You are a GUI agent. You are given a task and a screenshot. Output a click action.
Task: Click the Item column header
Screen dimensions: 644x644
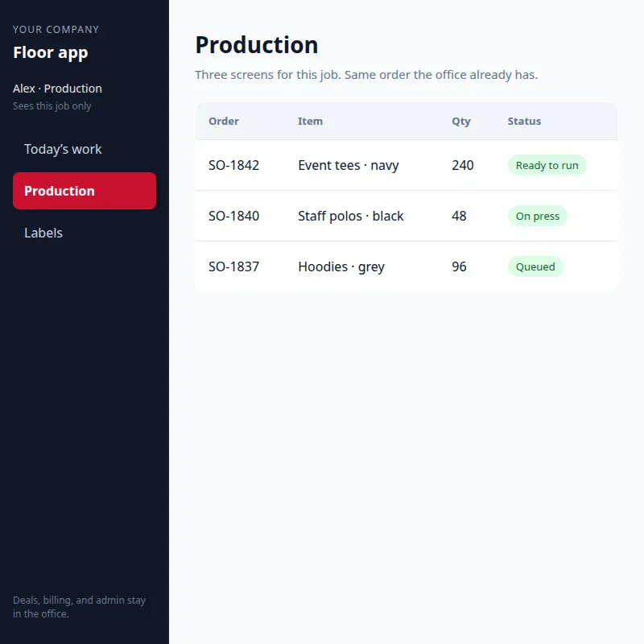click(310, 122)
